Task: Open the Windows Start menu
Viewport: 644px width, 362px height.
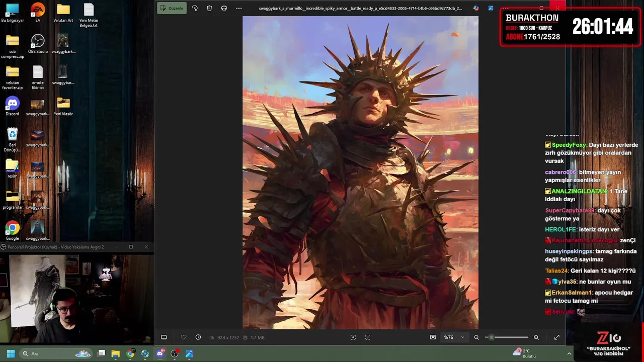Action: (x=11, y=353)
